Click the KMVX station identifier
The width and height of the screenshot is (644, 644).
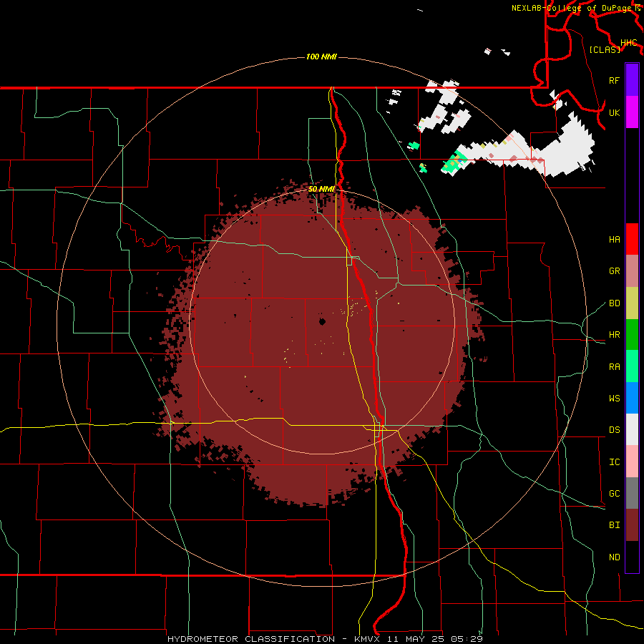[x=368, y=639]
